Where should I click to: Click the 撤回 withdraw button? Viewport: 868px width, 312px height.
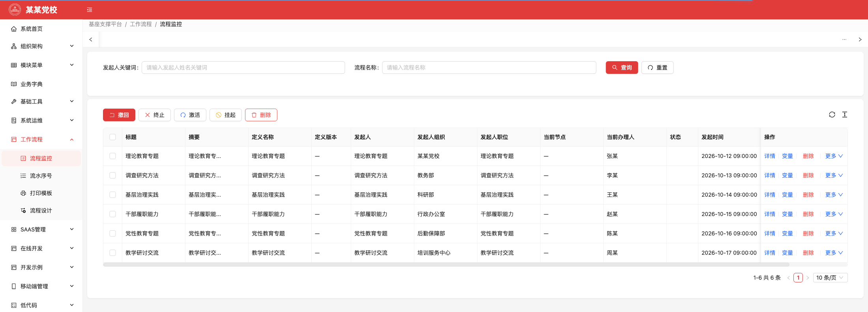click(119, 115)
